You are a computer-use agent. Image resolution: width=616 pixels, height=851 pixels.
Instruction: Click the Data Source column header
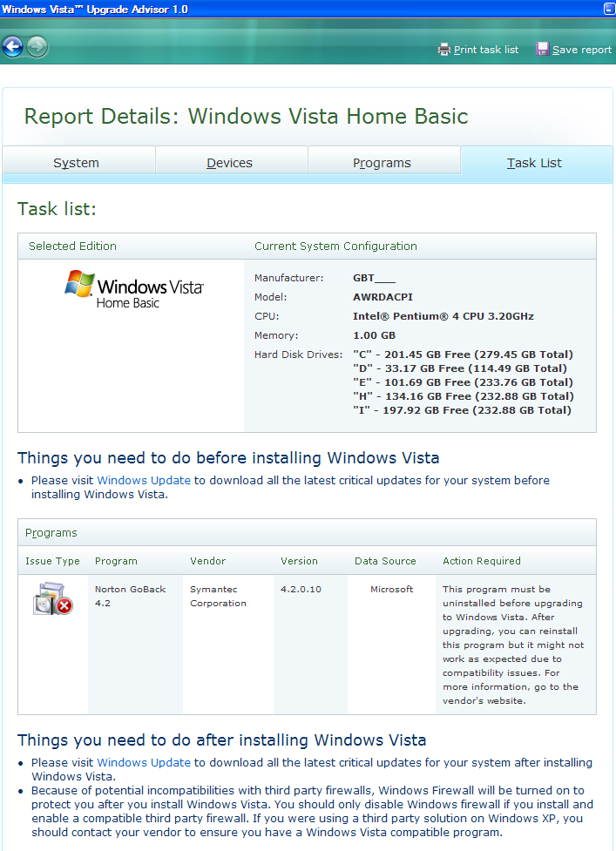click(385, 561)
